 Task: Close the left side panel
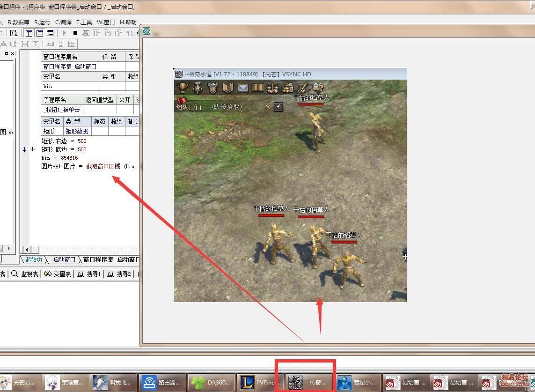click(13, 53)
